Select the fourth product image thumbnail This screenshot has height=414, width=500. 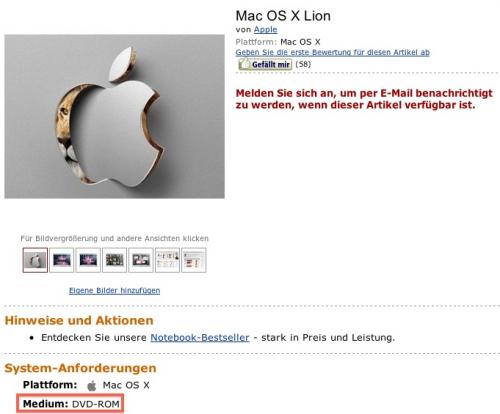114,260
